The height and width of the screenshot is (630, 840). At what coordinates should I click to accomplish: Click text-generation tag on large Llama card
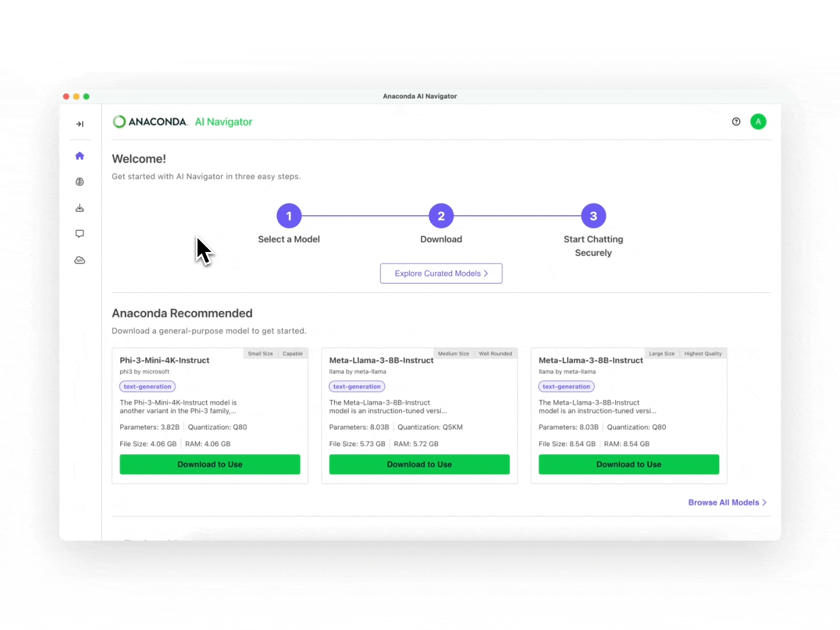coord(566,387)
